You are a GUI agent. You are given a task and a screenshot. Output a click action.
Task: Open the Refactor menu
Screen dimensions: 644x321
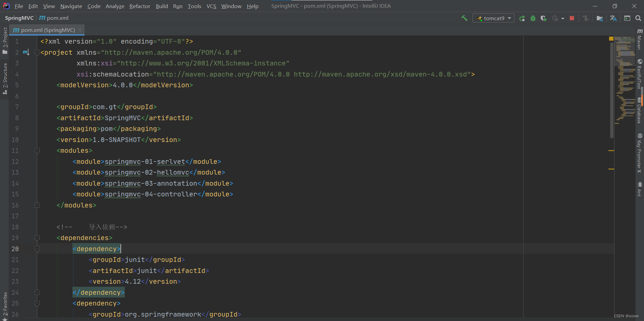tap(140, 6)
